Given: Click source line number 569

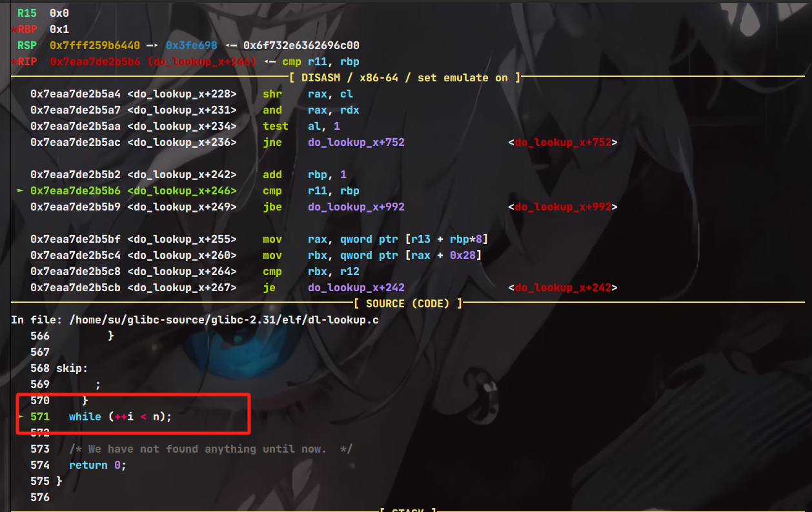Looking at the screenshot, I should [40, 384].
